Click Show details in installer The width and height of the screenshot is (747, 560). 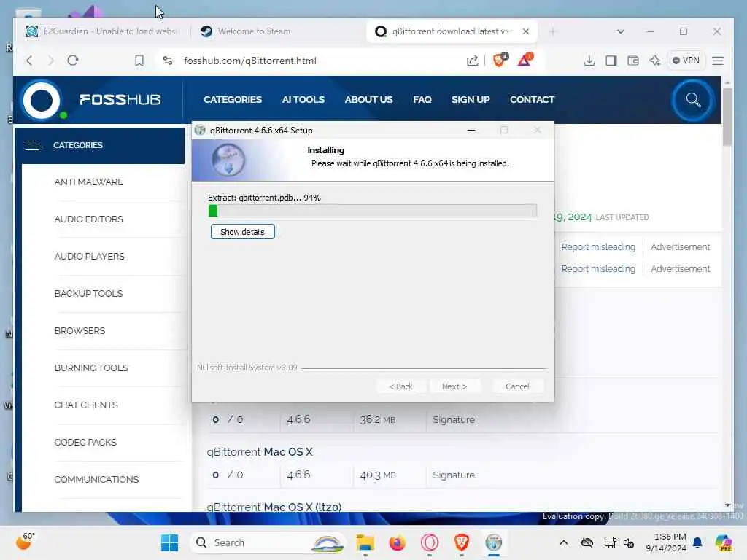point(242,232)
